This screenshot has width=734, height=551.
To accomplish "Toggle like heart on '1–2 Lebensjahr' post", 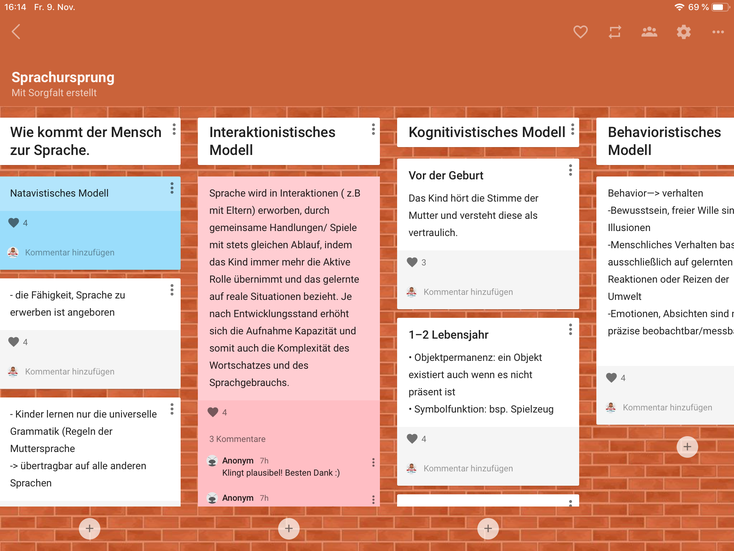I will coord(412,439).
